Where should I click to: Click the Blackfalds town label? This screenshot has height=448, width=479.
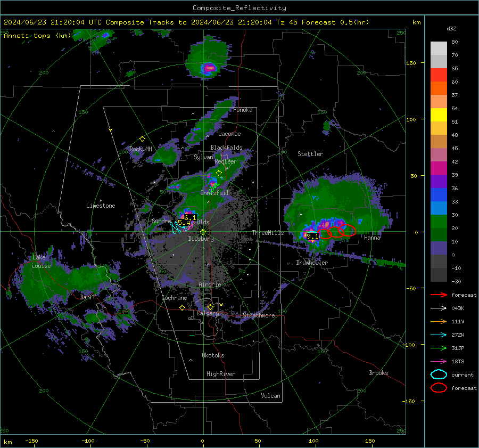[x=226, y=148]
